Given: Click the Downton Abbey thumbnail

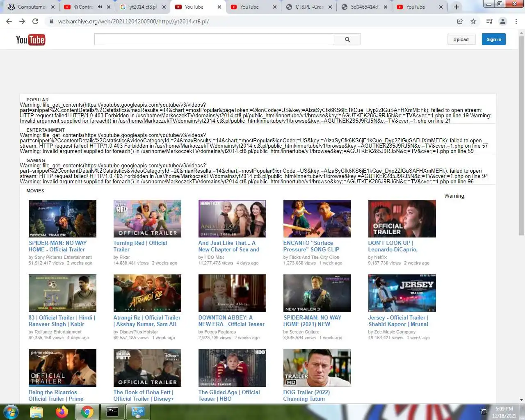Looking at the screenshot, I should [232, 293].
